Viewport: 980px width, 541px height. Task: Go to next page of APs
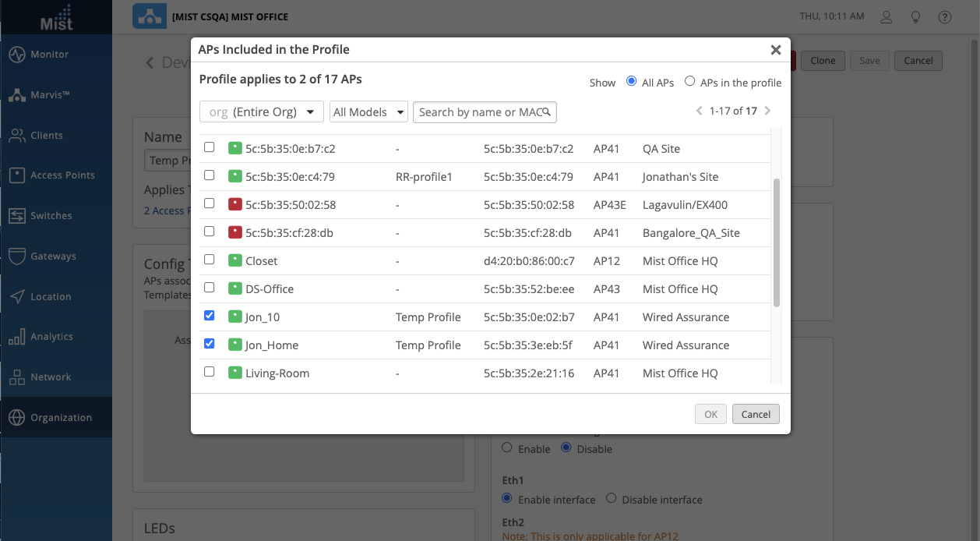[768, 111]
